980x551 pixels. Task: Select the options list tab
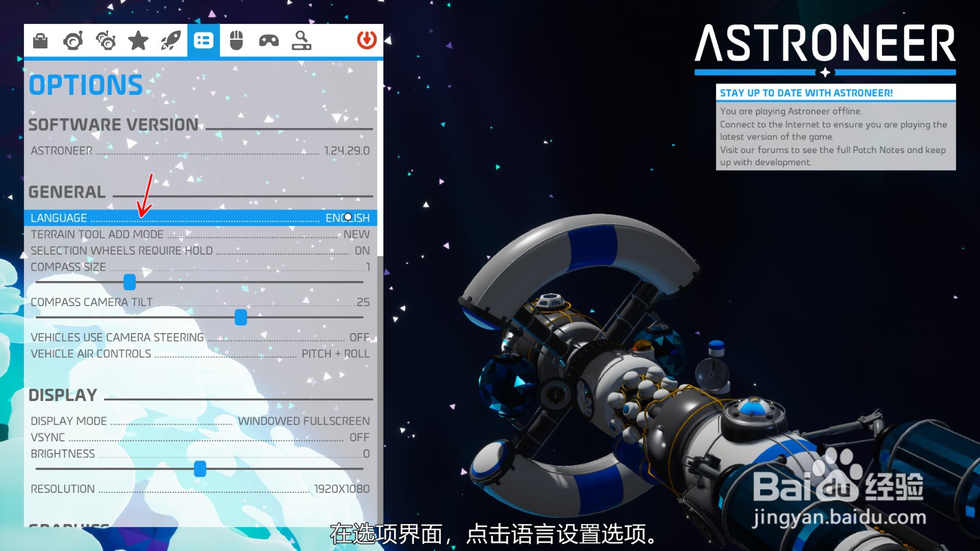203,41
